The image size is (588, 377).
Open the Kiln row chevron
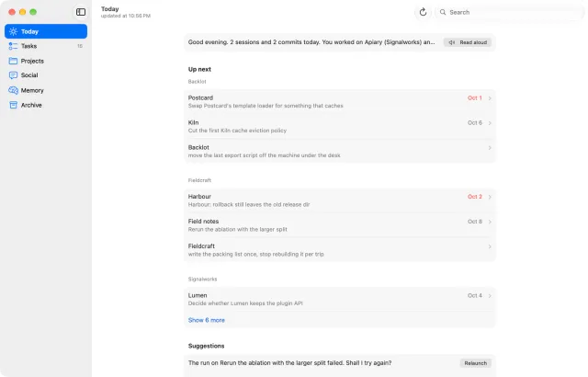490,123
